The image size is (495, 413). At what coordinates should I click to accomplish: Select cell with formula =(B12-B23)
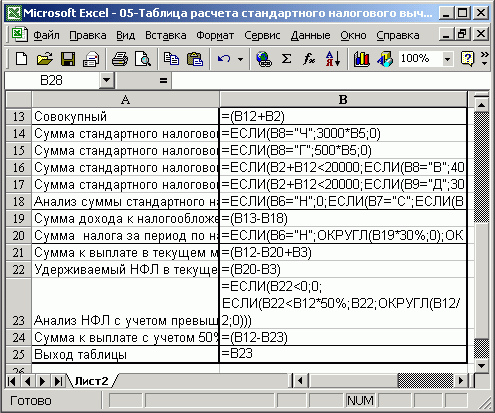point(343,337)
